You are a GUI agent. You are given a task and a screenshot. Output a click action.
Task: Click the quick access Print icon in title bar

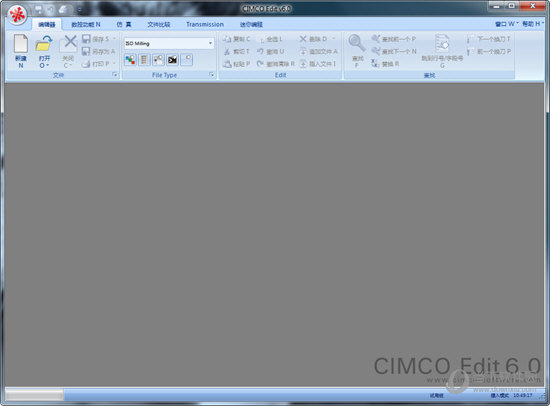(x=63, y=9)
